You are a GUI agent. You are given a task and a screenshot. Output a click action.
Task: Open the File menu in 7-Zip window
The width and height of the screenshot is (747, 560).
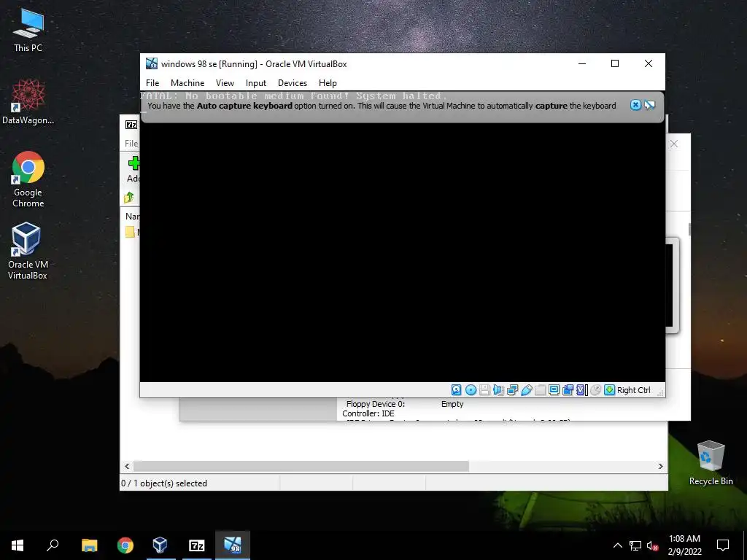click(131, 144)
